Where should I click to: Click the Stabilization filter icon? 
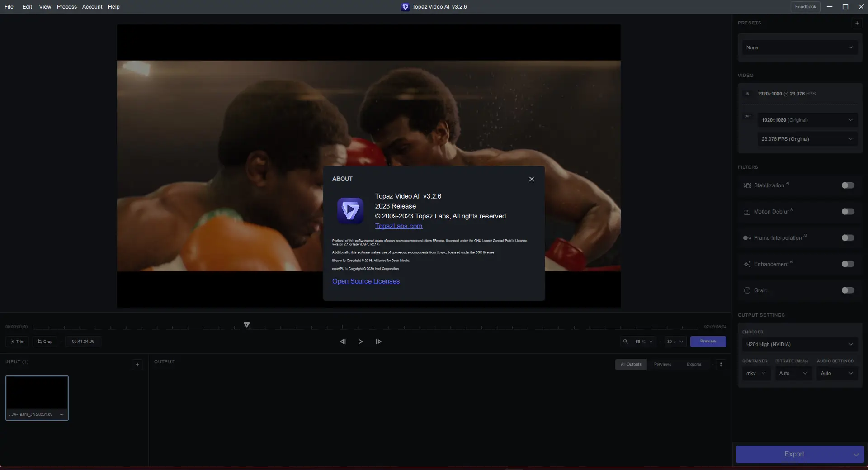747,185
